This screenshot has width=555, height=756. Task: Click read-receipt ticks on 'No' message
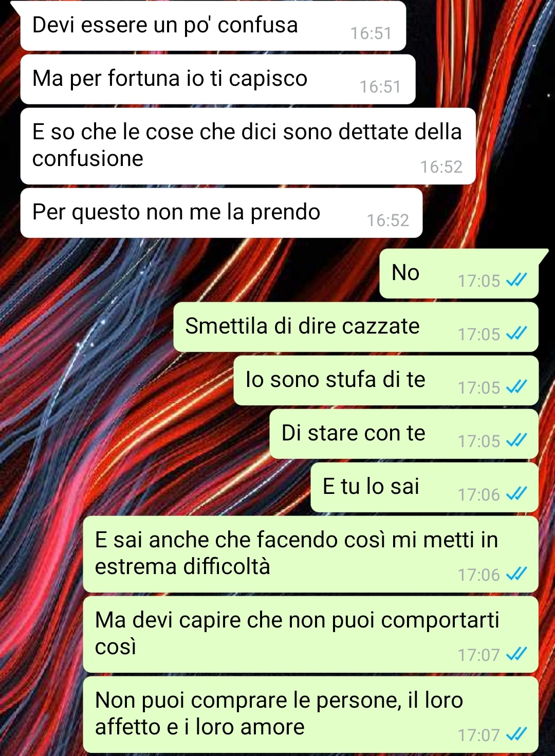(516, 280)
